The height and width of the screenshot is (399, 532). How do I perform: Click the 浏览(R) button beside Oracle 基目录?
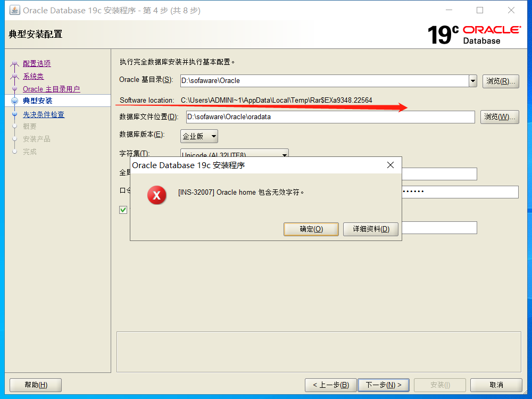(500, 81)
